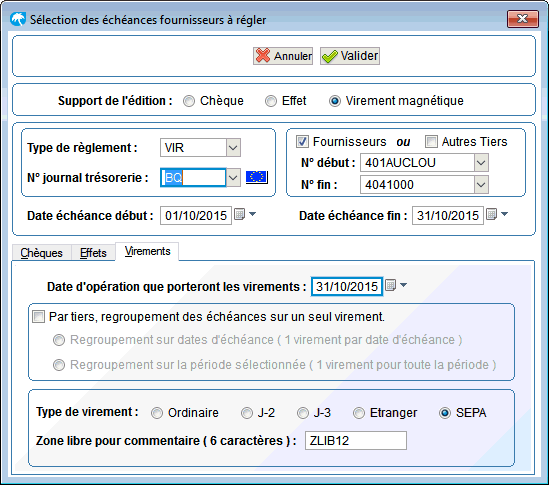Open calendar icon for Date d'opération
This screenshot has width=549, height=485.
pyautogui.click(x=390, y=285)
